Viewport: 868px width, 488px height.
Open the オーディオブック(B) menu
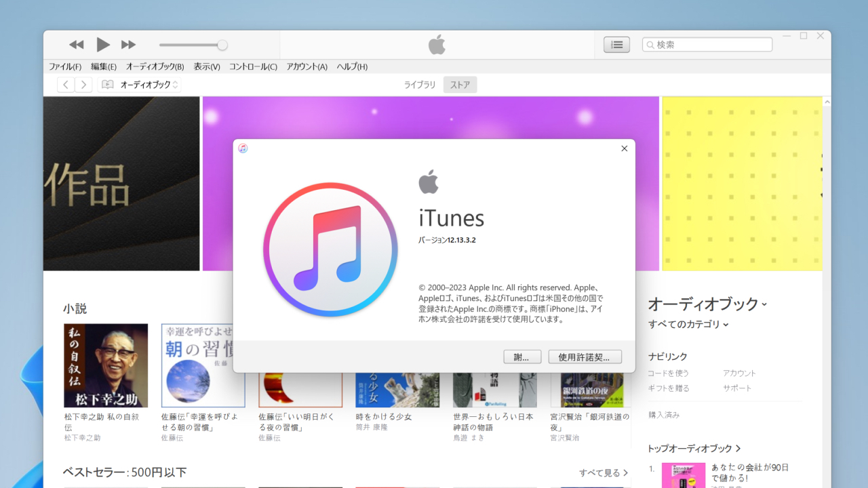click(155, 66)
